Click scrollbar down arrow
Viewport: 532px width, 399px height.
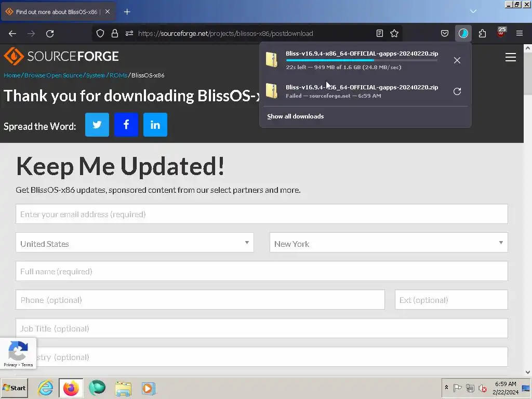[x=528, y=372]
